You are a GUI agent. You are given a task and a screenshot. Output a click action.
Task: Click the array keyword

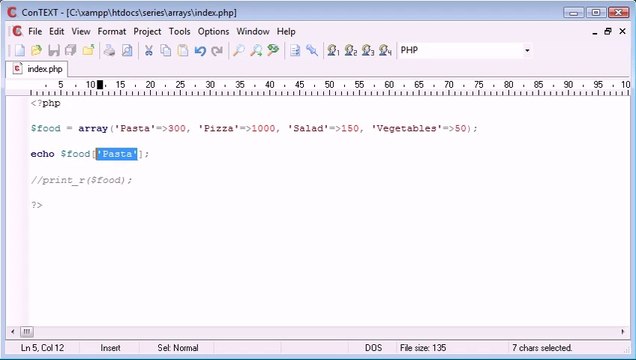93,129
